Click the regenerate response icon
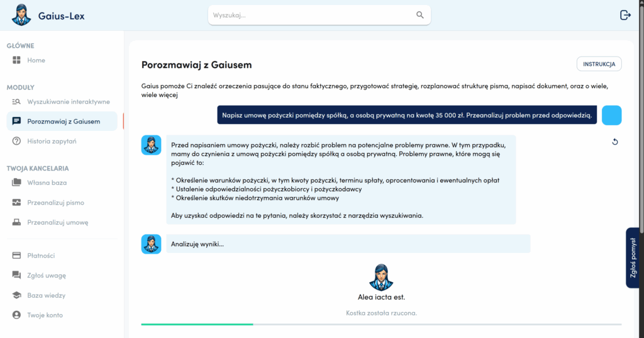Screen dimensions: 644x338 (615, 142)
